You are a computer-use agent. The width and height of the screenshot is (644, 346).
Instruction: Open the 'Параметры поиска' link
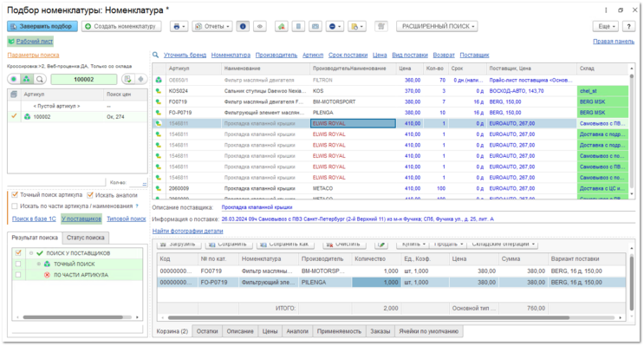point(33,55)
